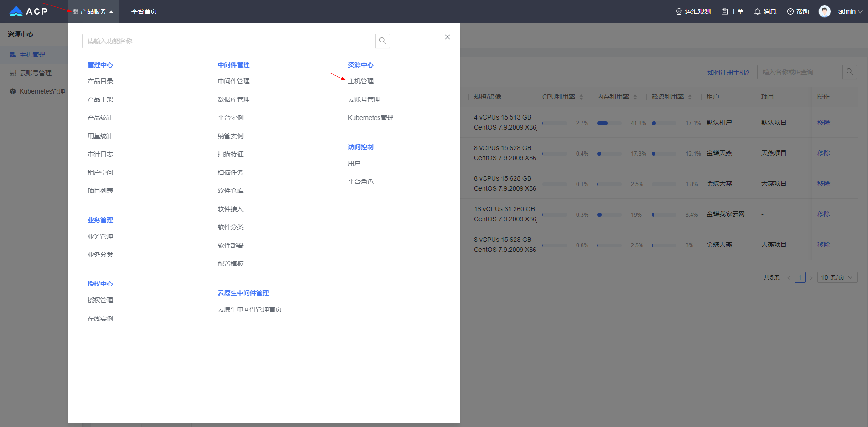The height and width of the screenshot is (427, 868).
Task: Open 云账号管理 in the product menu
Action: point(364,99)
